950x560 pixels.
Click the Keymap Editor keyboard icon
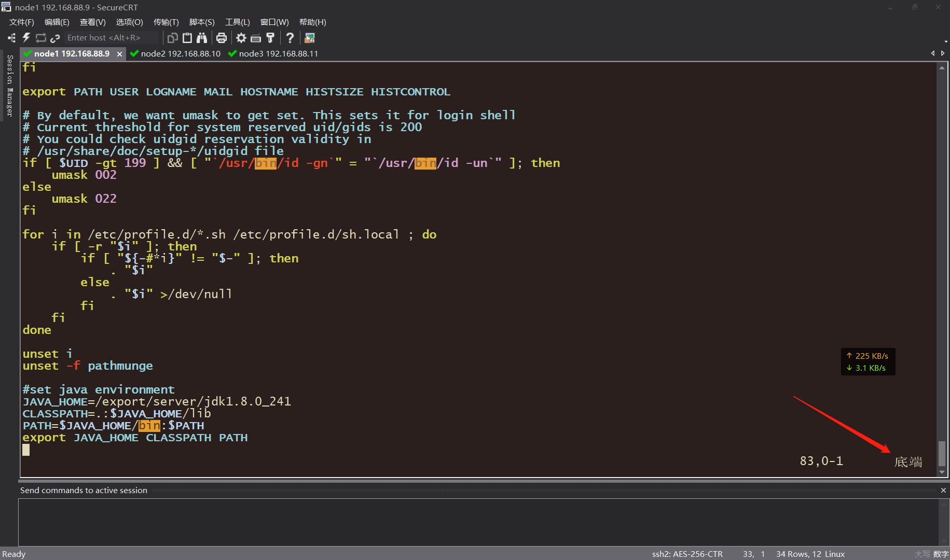256,38
